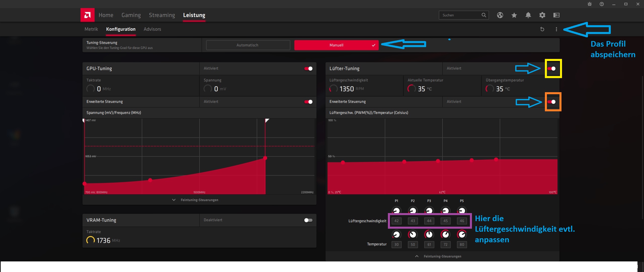Viewport: 644px width, 272px height.
Task: Click the bug report icon
Action: (x=589, y=4)
